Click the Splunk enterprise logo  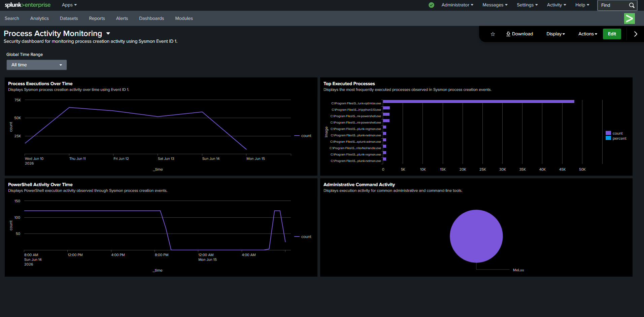(x=27, y=5)
